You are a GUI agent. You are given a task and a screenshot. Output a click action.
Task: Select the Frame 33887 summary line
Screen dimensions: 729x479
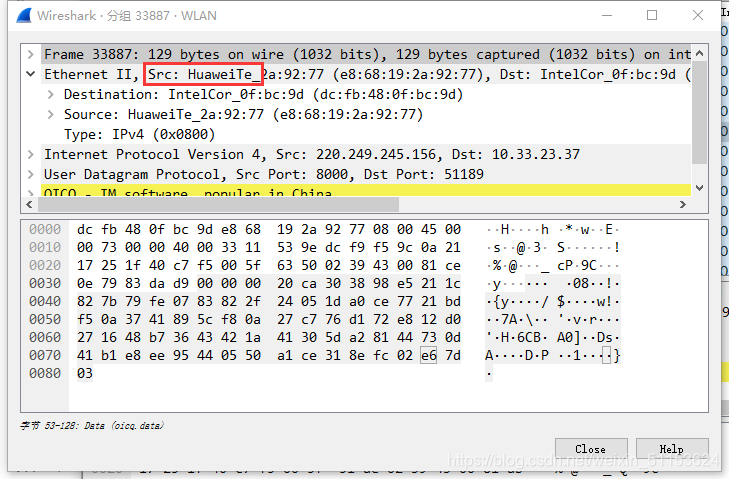pos(367,54)
